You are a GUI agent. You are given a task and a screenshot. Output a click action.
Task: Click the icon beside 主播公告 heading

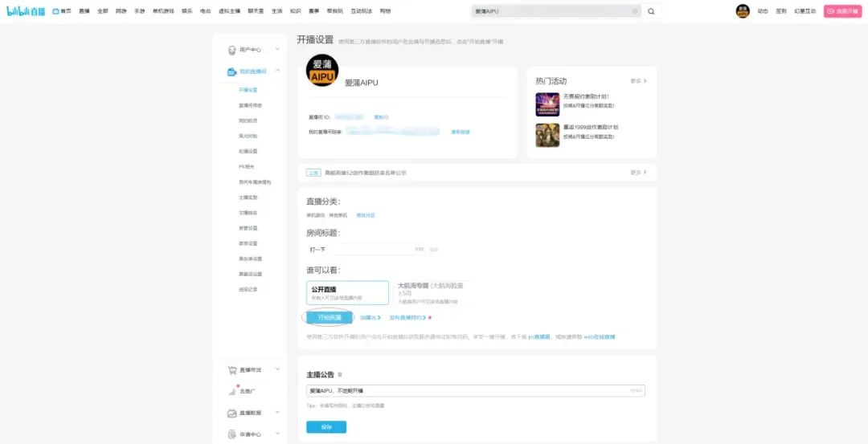click(x=340, y=375)
